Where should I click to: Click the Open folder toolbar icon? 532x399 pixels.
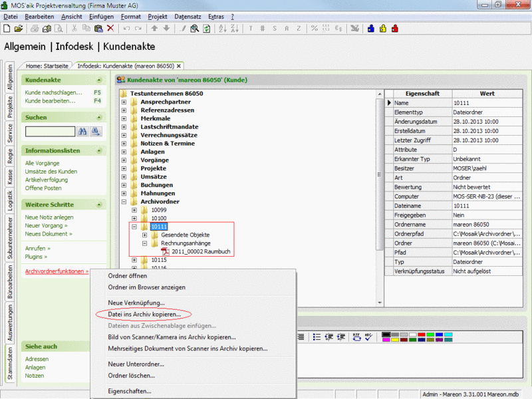pyautogui.click(x=19, y=29)
